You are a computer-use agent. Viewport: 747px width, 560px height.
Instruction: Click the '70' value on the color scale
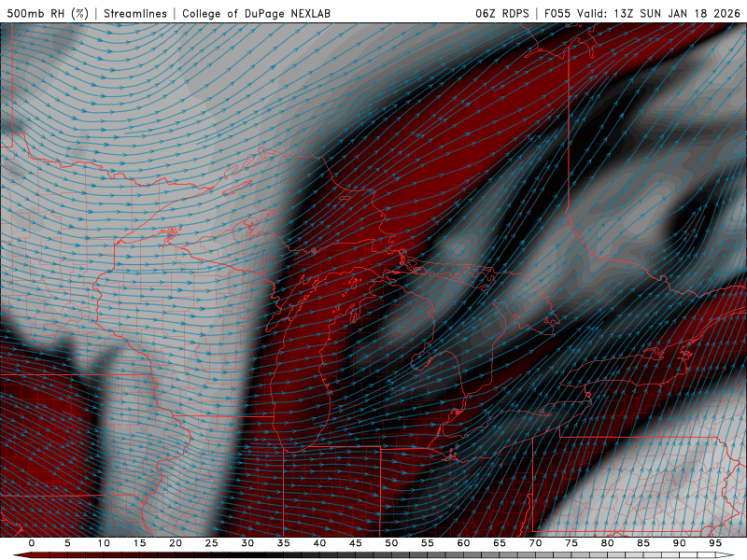(x=535, y=543)
